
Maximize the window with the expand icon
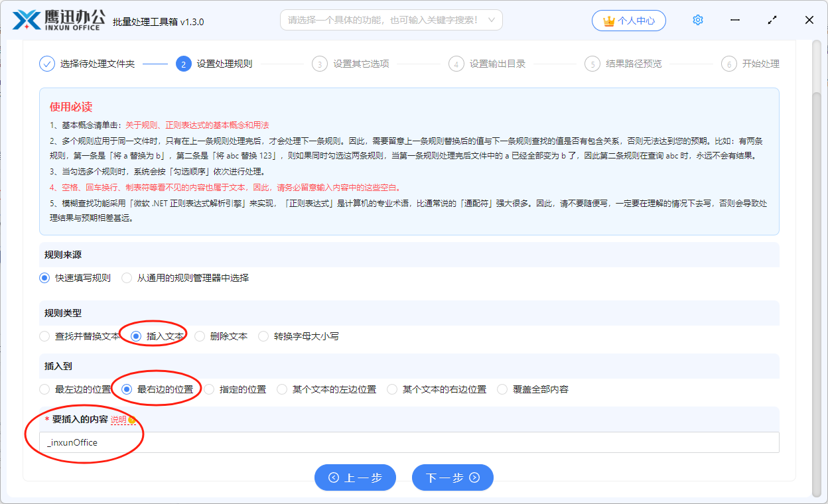[x=772, y=20]
